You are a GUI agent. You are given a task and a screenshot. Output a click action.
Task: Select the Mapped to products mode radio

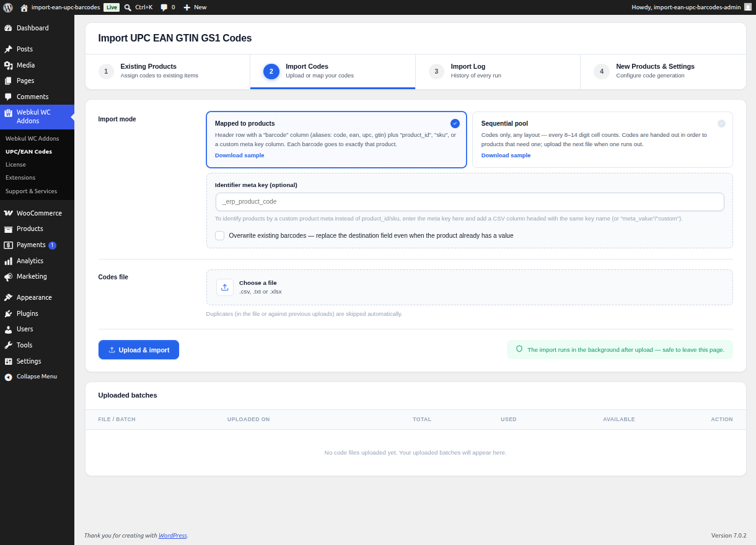(x=455, y=123)
